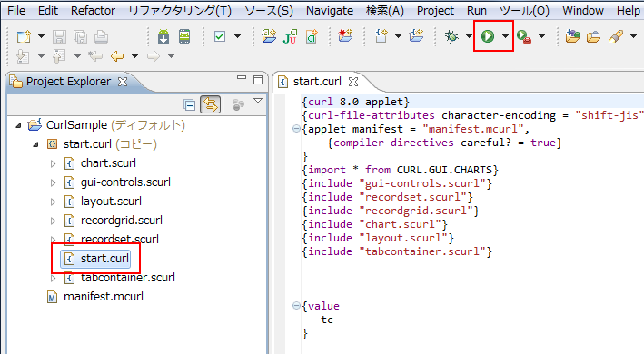Open the Project Explorer View Menu triangle
The width and height of the screenshot is (644, 354).
coord(258,100)
